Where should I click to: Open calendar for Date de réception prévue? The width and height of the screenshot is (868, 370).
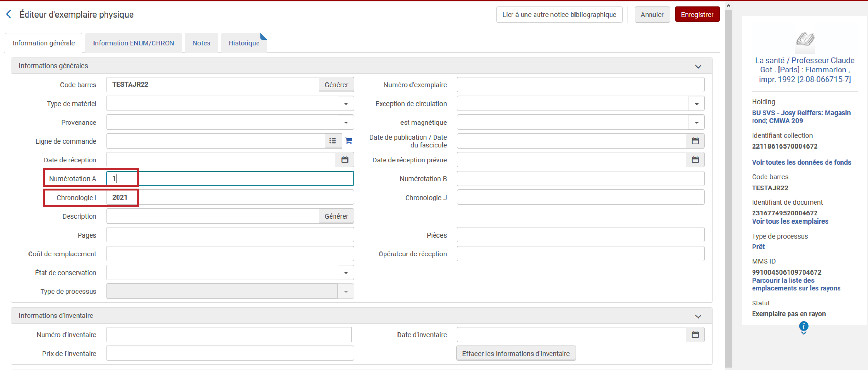(695, 160)
